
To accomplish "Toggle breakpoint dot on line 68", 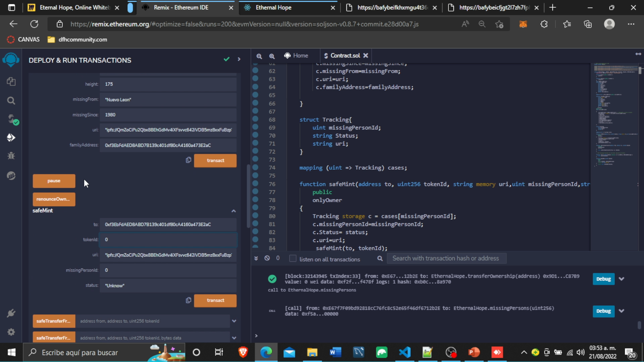I will (x=255, y=119).
